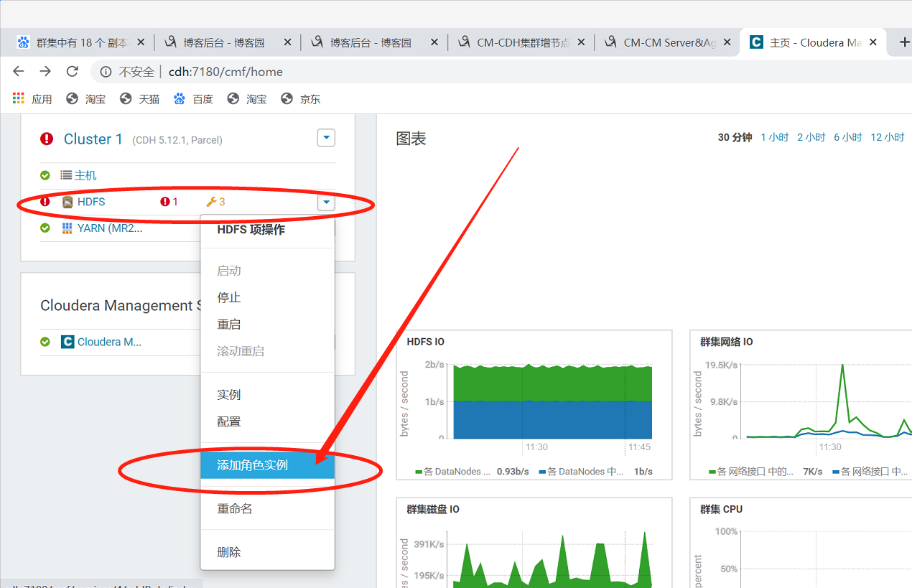The image size is (912, 588).
Task: Click the HDFS wrench configuration issues 3
Action: (215, 202)
